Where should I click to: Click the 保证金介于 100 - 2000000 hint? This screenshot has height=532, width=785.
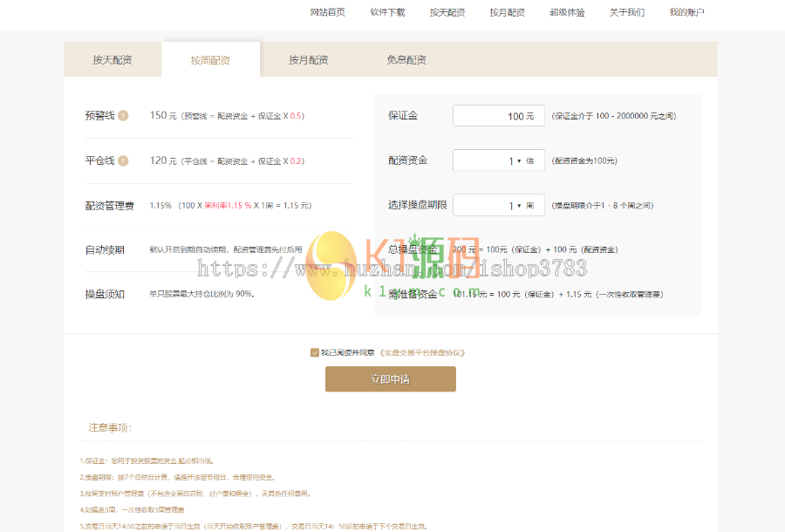pos(614,116)
